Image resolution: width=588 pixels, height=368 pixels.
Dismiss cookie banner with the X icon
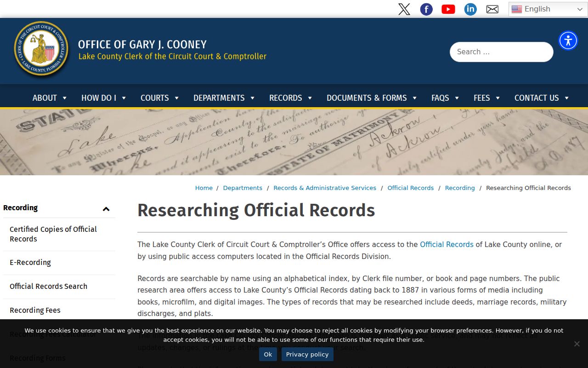(x=577, y=344)
